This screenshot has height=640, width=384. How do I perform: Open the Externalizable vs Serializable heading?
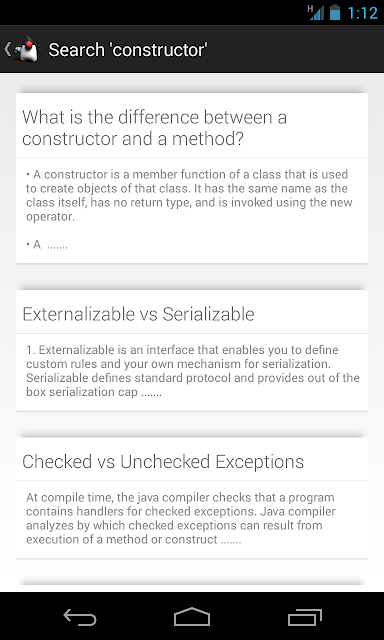point(138,314)
